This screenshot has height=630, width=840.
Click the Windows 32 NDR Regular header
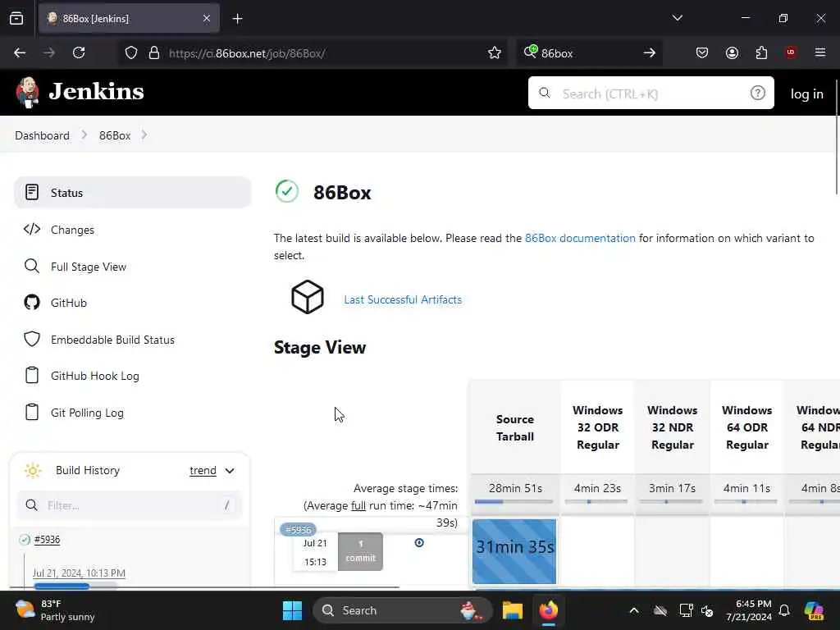tap(673, 427)
